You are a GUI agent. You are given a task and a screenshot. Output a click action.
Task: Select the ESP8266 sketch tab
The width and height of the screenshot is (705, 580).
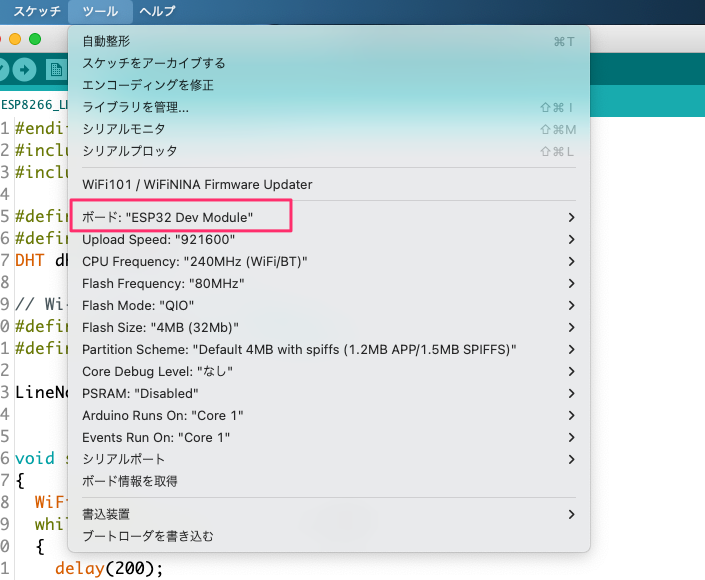(32, 104)
